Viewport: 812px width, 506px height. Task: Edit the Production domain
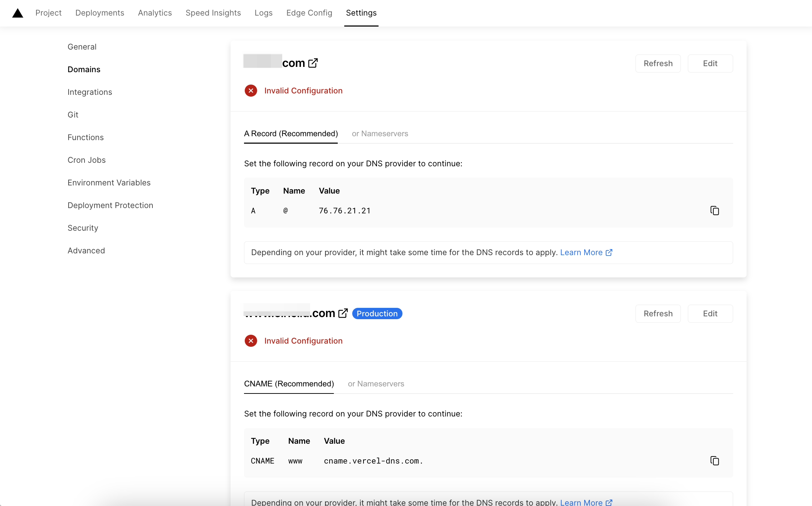tap(710, 314)
